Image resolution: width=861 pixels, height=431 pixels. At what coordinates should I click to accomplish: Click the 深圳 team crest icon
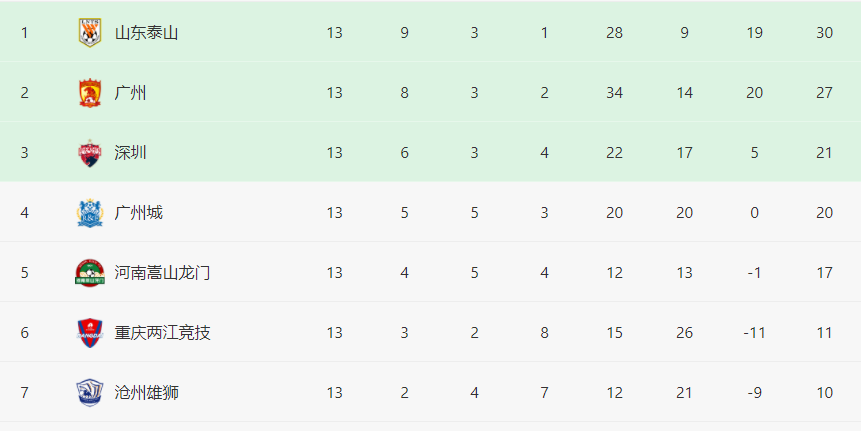coord(90,153)
